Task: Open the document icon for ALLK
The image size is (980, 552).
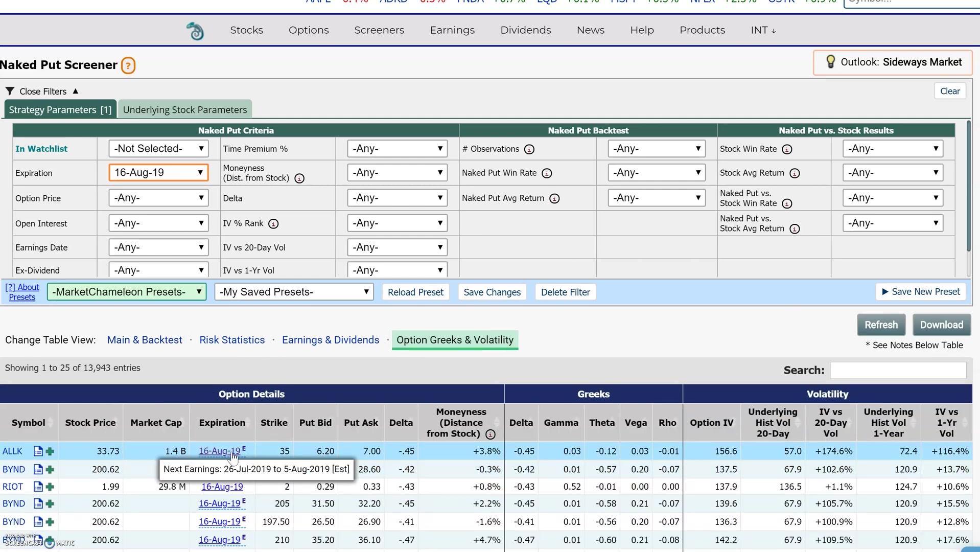Action: [38, 451]
